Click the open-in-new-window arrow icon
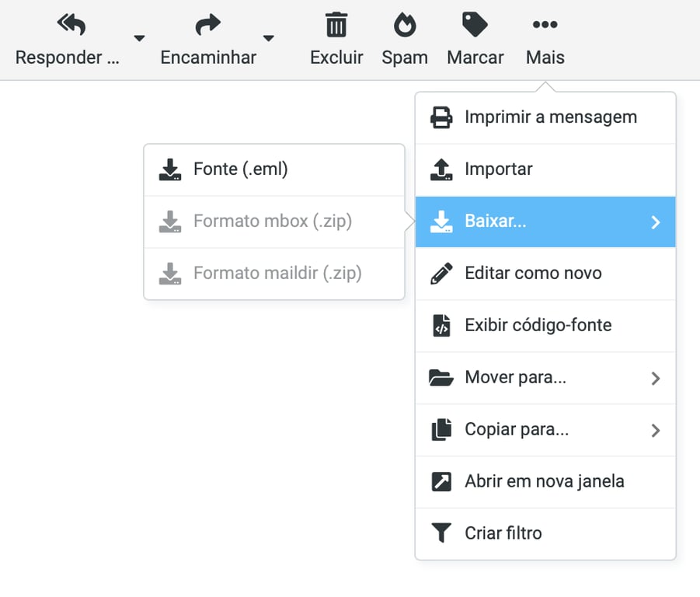 (x=441, y=482)
